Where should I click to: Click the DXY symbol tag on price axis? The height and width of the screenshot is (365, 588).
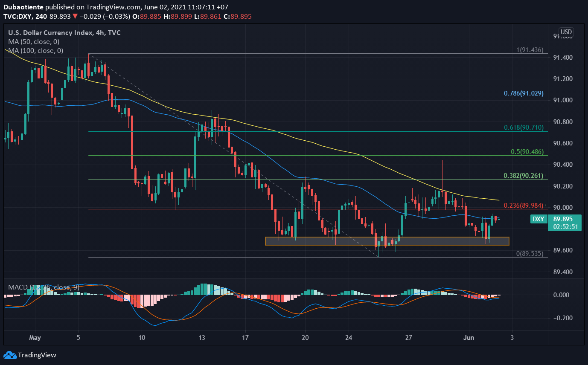539,219
